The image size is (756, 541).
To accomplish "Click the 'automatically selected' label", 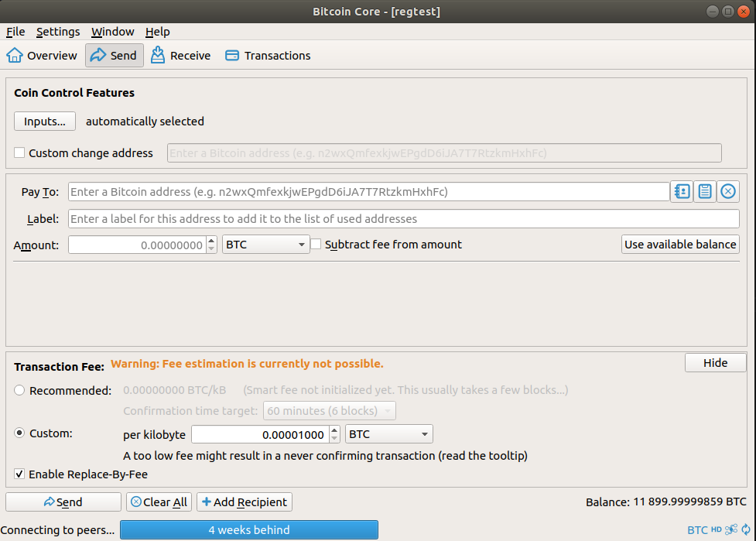I will click(x=145, y=121).
